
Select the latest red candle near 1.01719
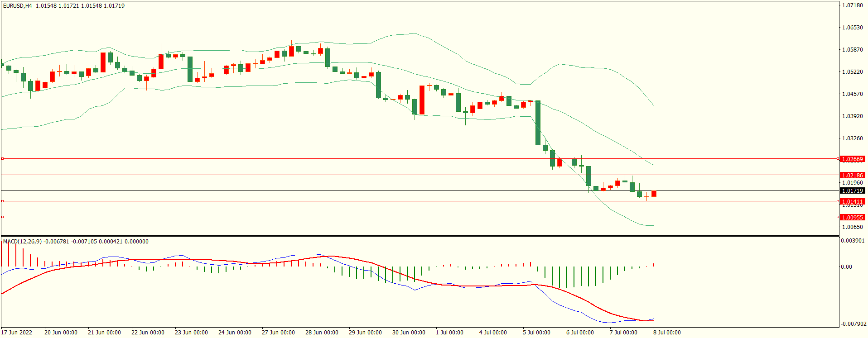[654, 194]
